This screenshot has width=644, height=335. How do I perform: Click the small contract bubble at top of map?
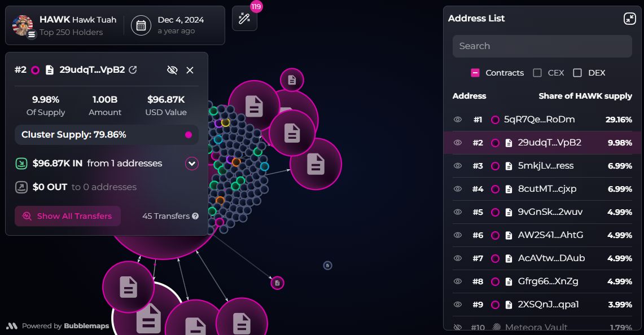click(292, 80)
